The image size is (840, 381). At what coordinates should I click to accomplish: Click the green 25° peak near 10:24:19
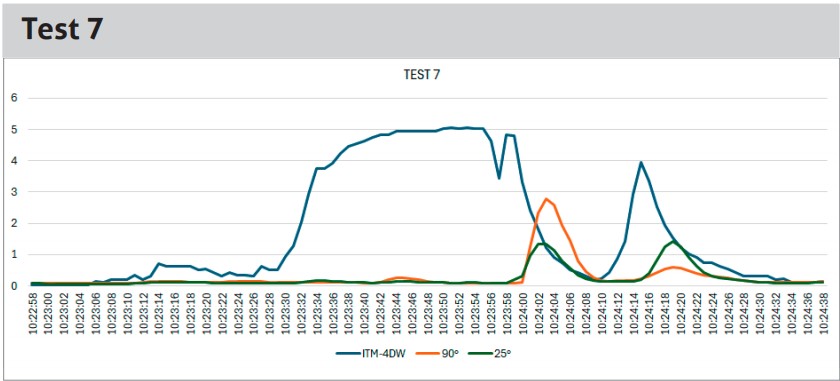(673, 241)
